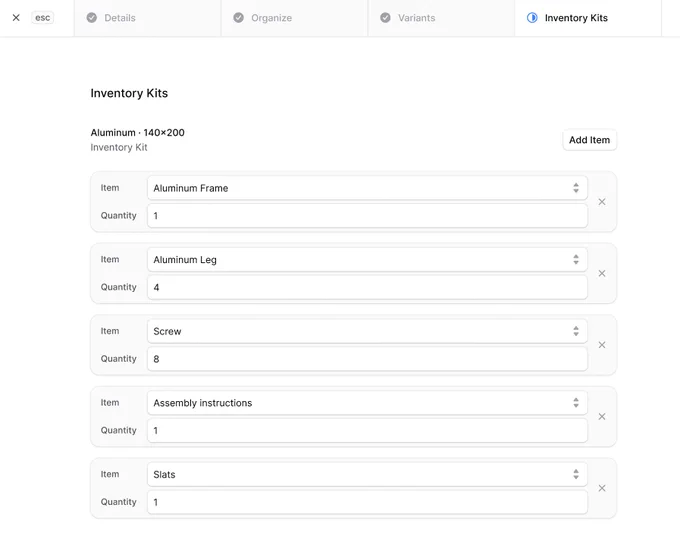Click the Variants completed checkmark icon
This screenshot has width=680, height=536.
pyautogui.click(x=385, y=18)
